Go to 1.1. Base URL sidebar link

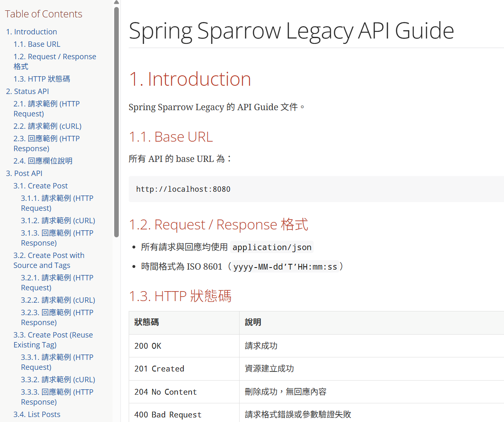pos(37,44)
